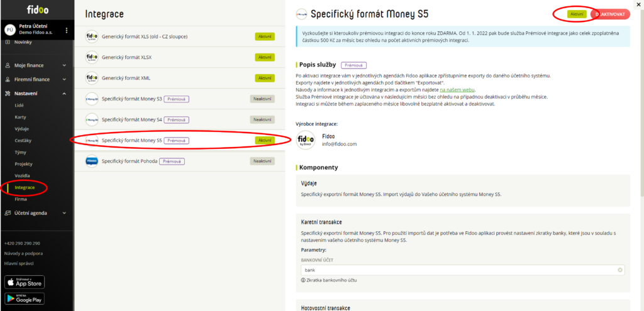Image resolution: width=644 pixels, height=311 pixels.
Task: Click the Fidoo logo under Výrobce integrace
Action: [x=306, y=140]
